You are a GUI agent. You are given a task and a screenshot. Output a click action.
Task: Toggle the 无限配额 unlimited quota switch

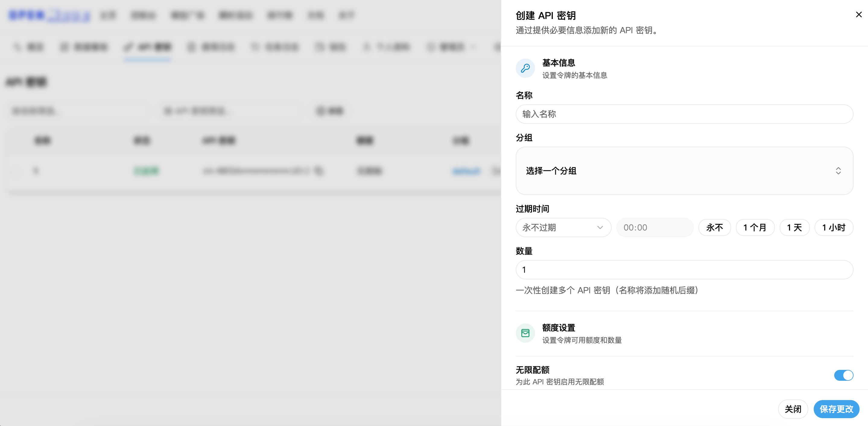(x=843, y=375)
